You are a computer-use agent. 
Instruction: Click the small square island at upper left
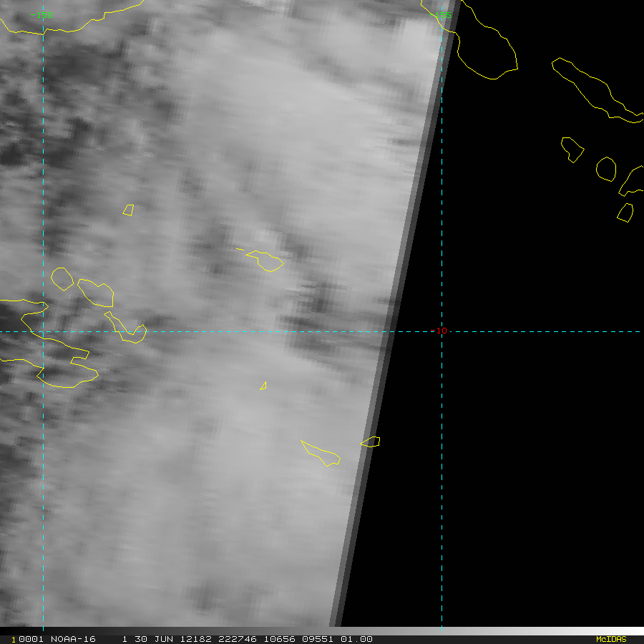pos(128,210)
